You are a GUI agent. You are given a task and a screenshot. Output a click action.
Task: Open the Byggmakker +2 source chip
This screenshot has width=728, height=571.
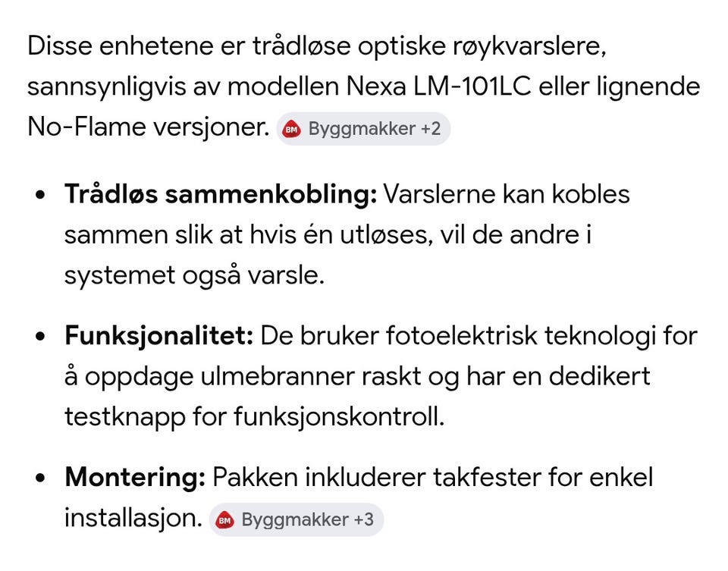coord(363,129)
